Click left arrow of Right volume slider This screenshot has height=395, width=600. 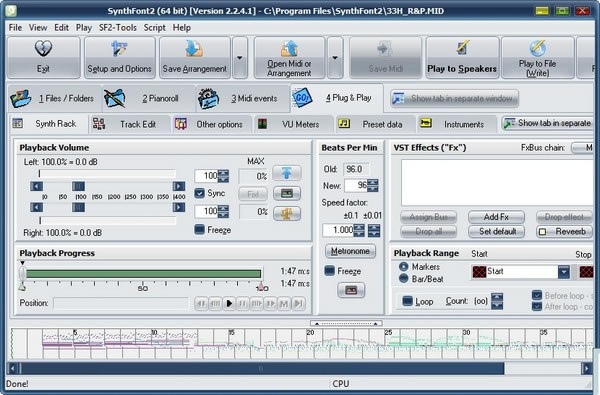[x=36, y=207]
